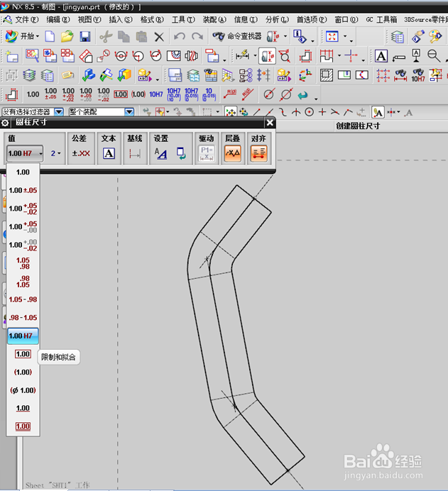Toggle the arc center snap point

point(310,112)
